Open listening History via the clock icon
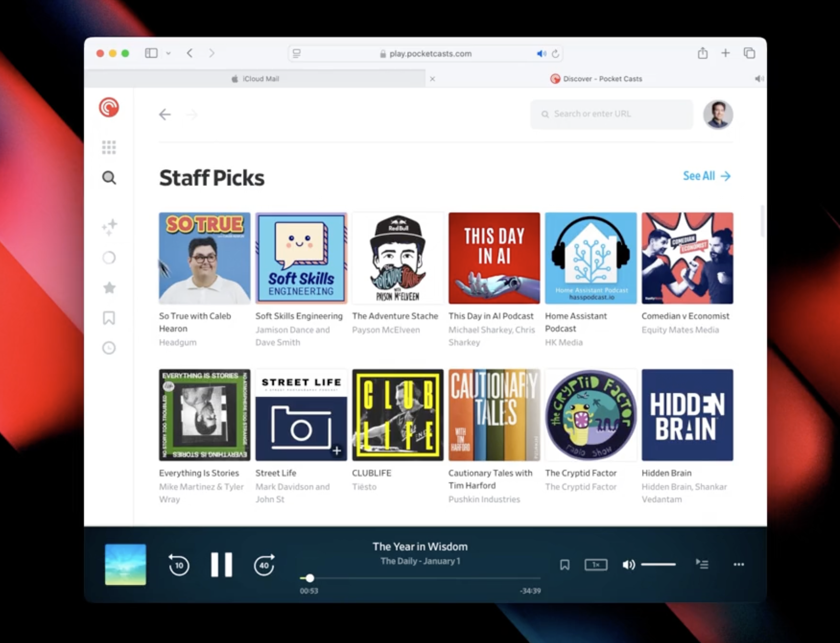Image resolution: width=840 pixels, height=643 pixels. point(109,348)
